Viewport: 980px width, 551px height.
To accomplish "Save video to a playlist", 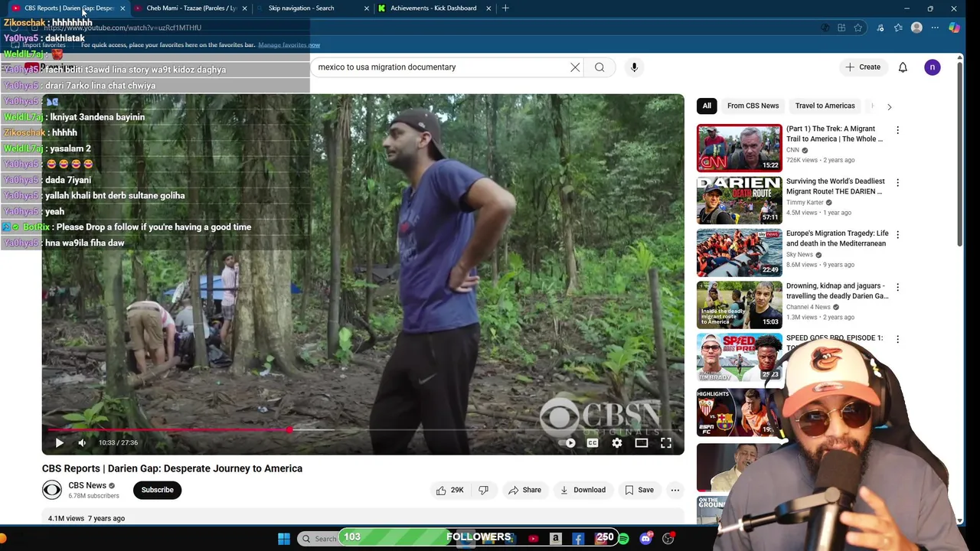I will 639,490.
